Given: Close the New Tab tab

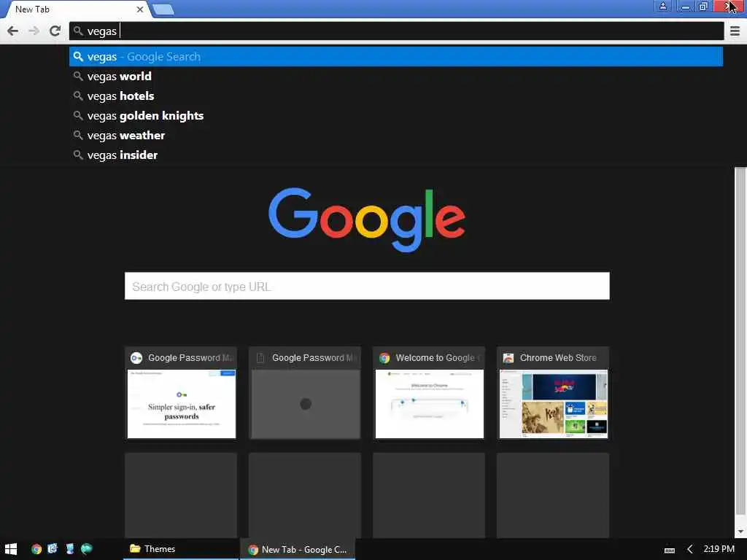Looking at the screenshot, I should coord(140,9).
